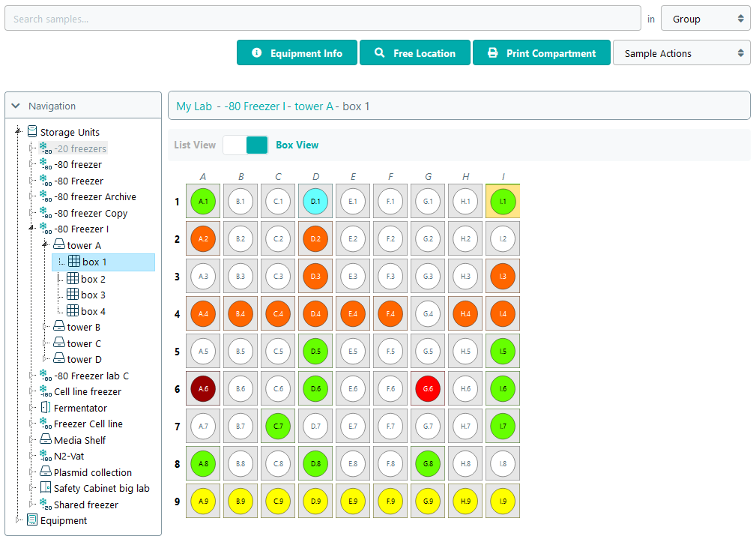The image size is (756, 539).
Task: Open Plasmid collection in navigation tree
Action: [x=92, y=472]
